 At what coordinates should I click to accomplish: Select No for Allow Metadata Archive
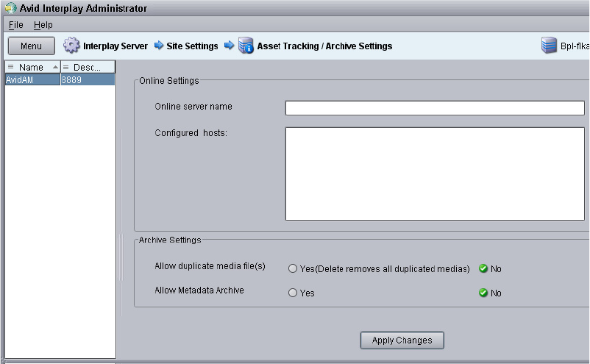(483, 293)
